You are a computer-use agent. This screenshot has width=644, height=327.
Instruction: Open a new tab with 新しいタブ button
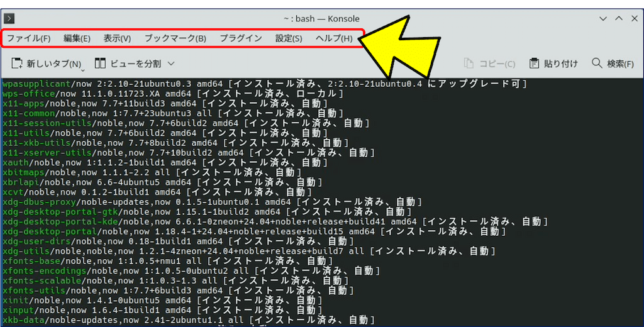point(47,64)
